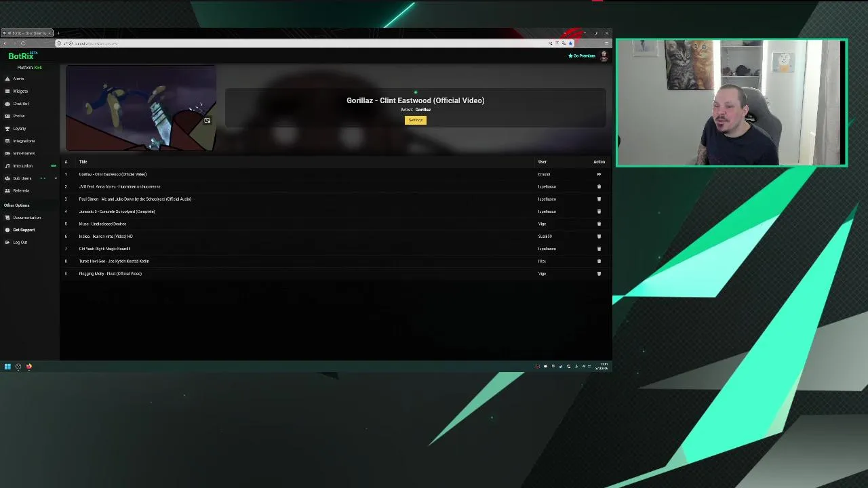868x488 pixels.
Task: Click the taskbar clock
Action: (x=602, y=367)
